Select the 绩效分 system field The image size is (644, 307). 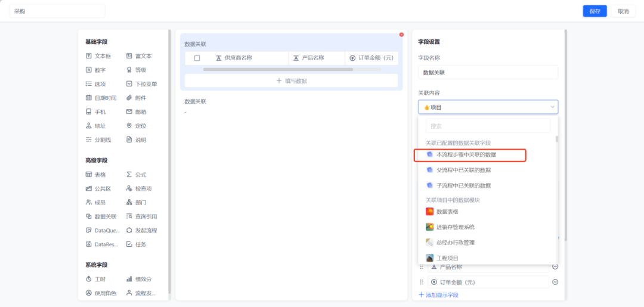coord(139,279)
